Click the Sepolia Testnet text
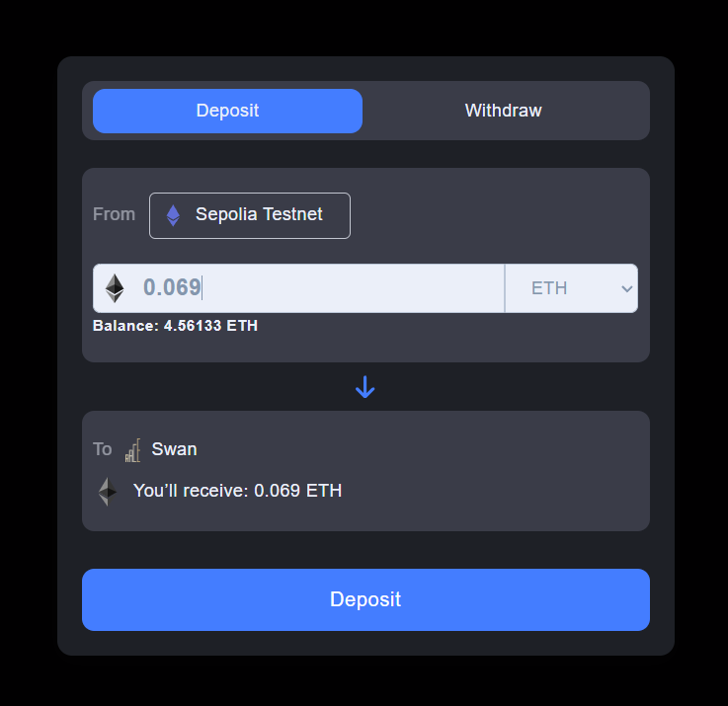Screen dimensions: 728x706 tap(259, 214)
